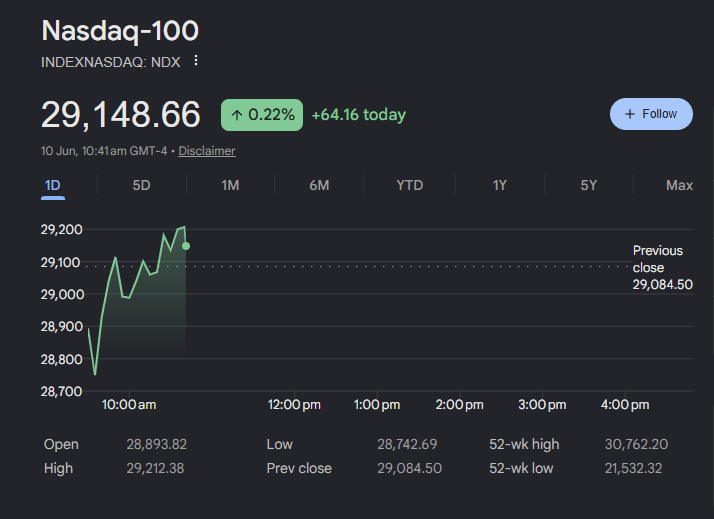Click the 52-wk low value 21,532.32
The width and height of the screenshot is (714, 519).
(633, 468)
